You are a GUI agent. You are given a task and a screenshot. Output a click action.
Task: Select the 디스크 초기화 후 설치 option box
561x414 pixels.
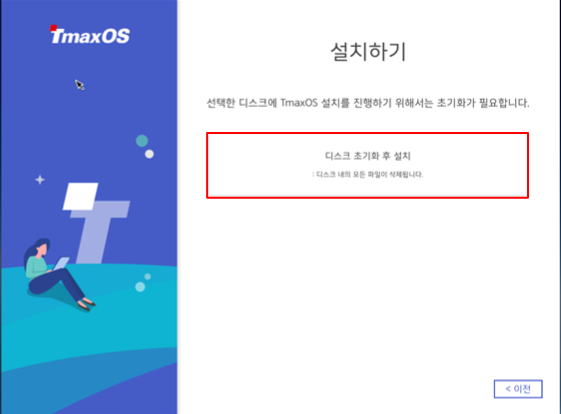click(367, 165)
